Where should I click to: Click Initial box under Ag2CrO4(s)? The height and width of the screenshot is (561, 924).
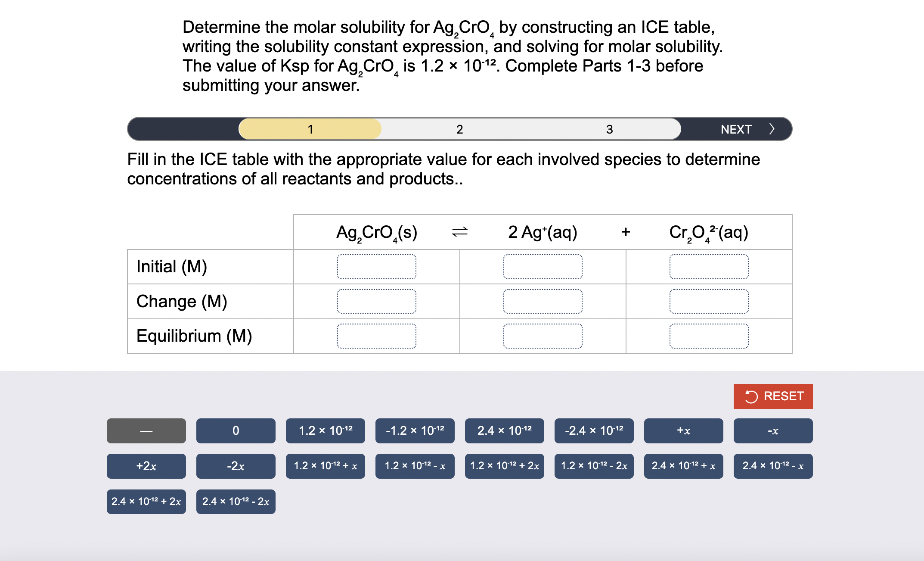click(x=376, y=267)
